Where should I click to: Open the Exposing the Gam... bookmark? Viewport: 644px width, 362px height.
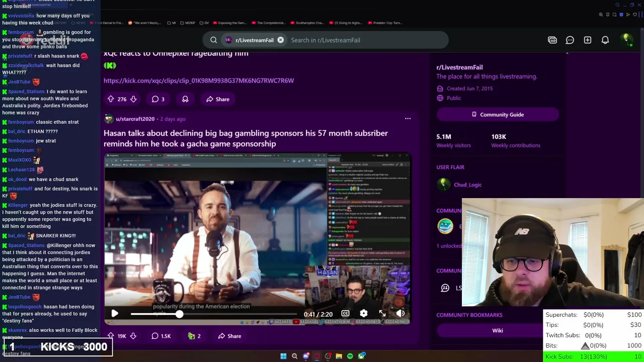230,23
